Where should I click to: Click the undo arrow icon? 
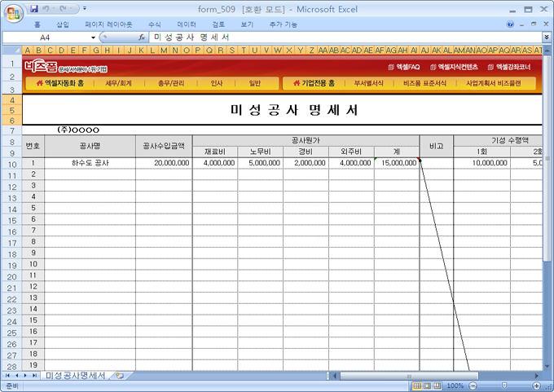47,8
